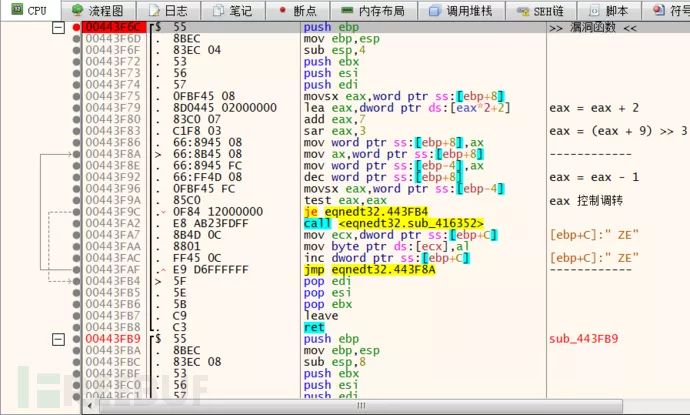Viewport: 690px width, 415px height.
Task: Toggle breakpoint at address 00443F6D
Action: (x=77, y=39)
